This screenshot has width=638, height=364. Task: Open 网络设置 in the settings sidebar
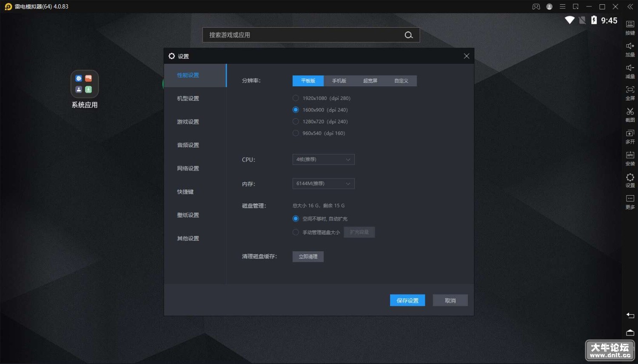click(195, 169)
